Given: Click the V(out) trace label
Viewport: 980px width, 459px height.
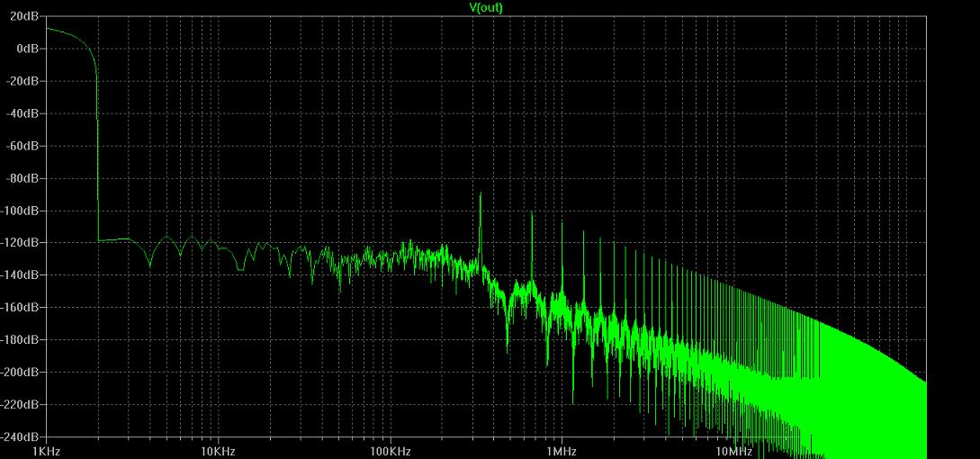Looking at the screenshot, I should (486, 7).
